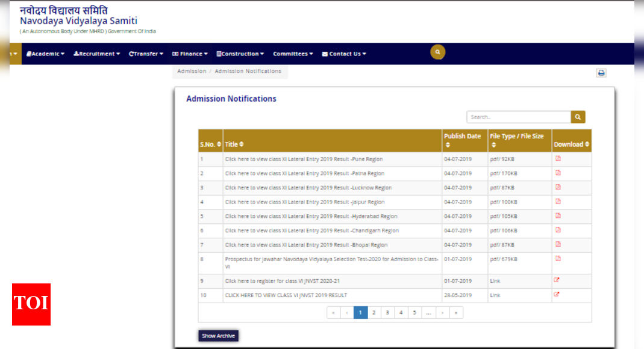Open external link icon for JNVST 2020-21 registration
644x349 pixels.
point(556,279)
